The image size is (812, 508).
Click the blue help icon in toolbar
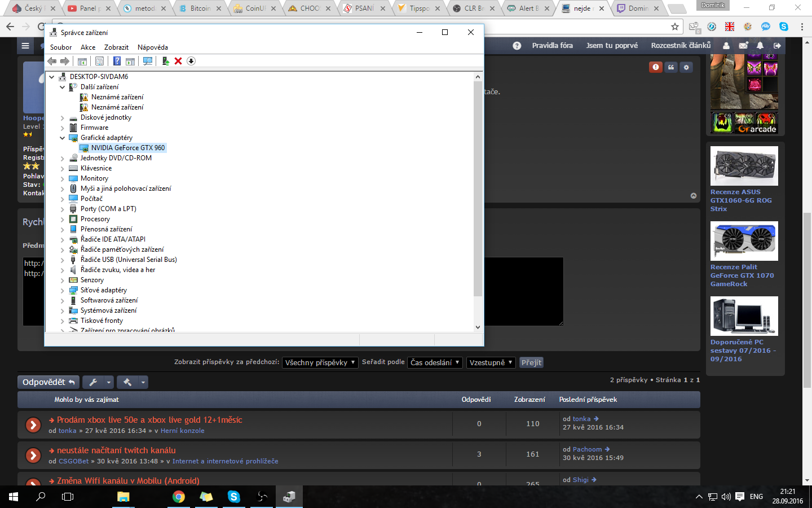[117, 61]
